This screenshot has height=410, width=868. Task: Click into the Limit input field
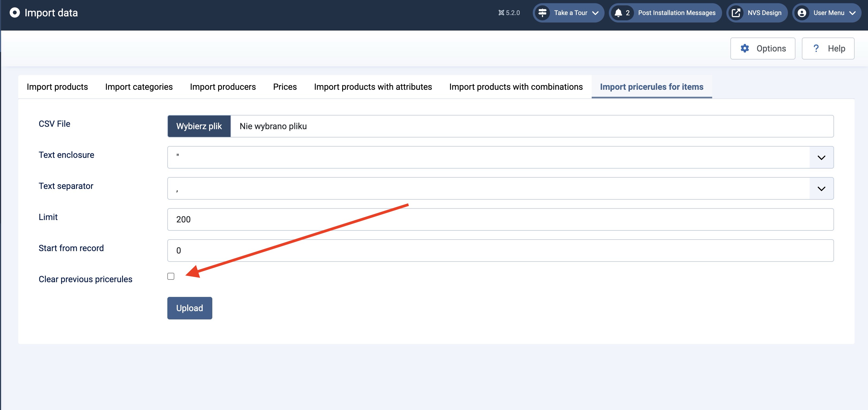point(500,219)
